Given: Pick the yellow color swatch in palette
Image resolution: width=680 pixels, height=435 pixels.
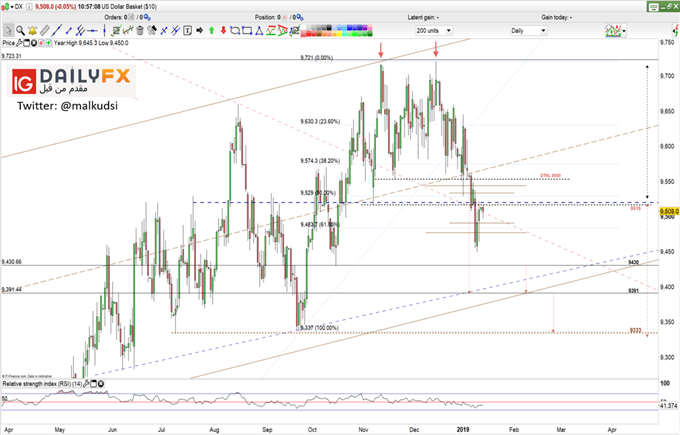Looking at the screenshot, I should [339, 34].
